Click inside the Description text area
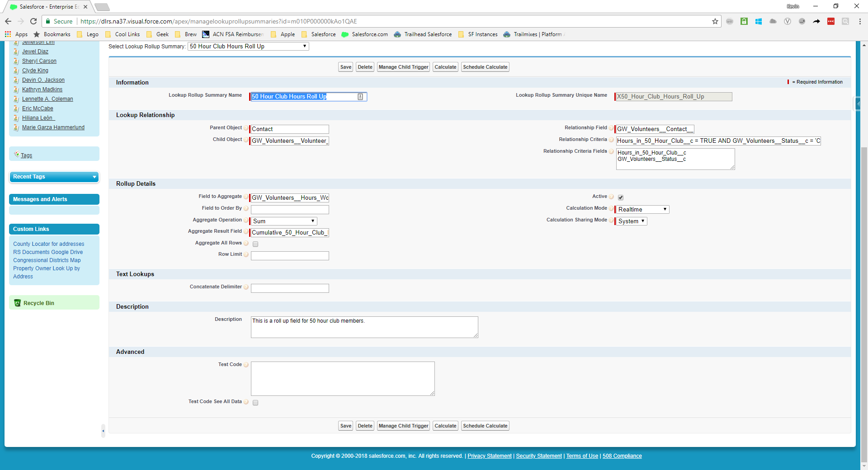Screen dimensions: 868x470 (364, 327)
